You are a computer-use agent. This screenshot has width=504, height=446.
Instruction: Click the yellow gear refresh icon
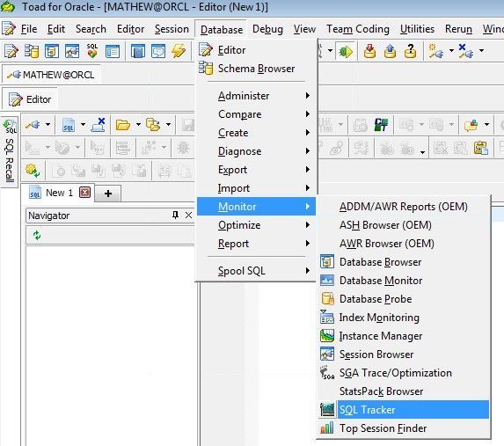tap(33, 171)
